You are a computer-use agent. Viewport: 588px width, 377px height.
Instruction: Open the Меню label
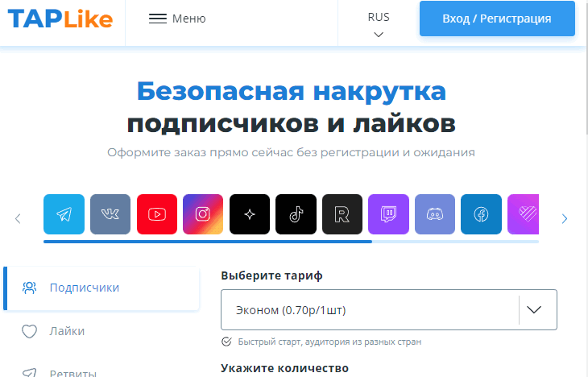coord(189,19)
